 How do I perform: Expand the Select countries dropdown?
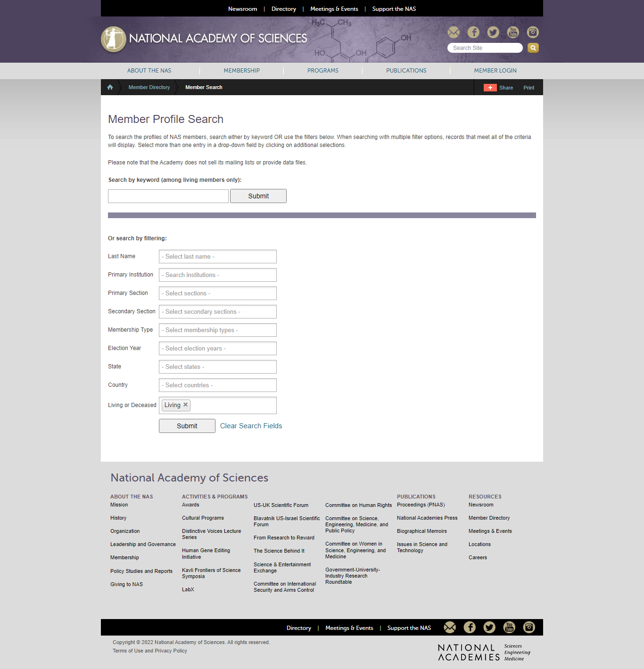click(x=217, y=385)
